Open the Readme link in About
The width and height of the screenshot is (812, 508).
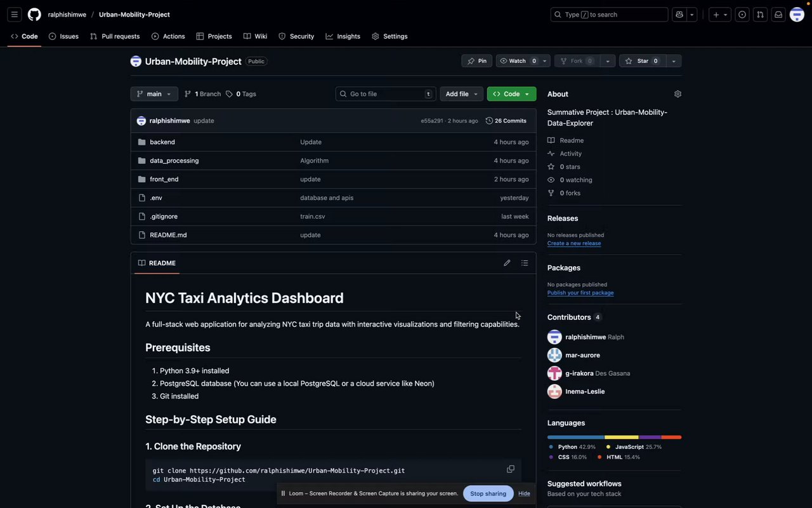566,140
